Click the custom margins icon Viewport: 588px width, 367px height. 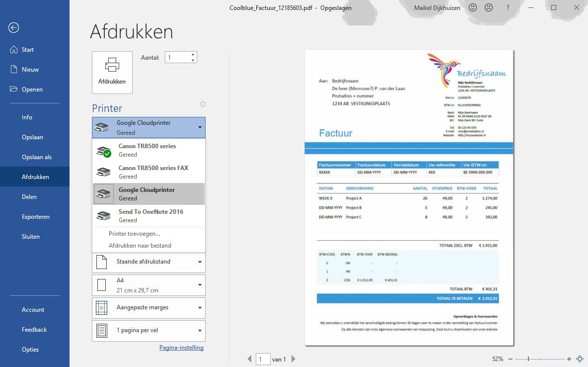tap(102, 308)
